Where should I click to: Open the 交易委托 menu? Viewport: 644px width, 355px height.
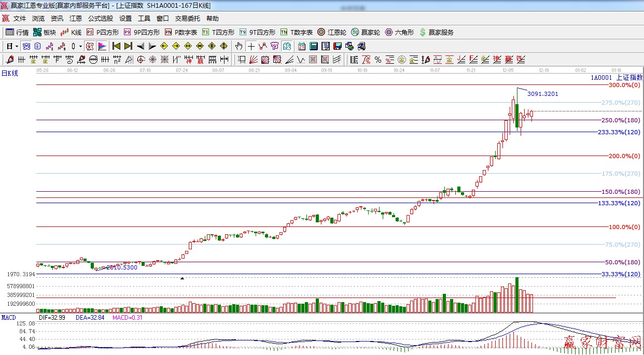(x=187, y=19)
